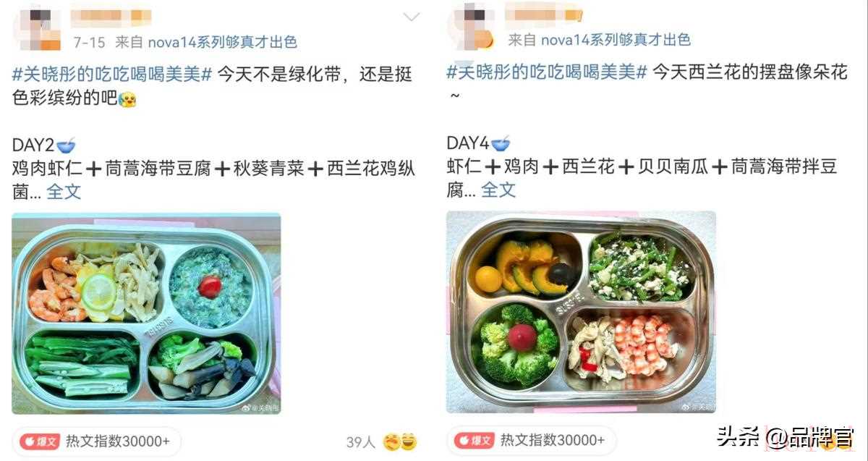Expand 全文 in the DAY2 post

pos(64,192)
